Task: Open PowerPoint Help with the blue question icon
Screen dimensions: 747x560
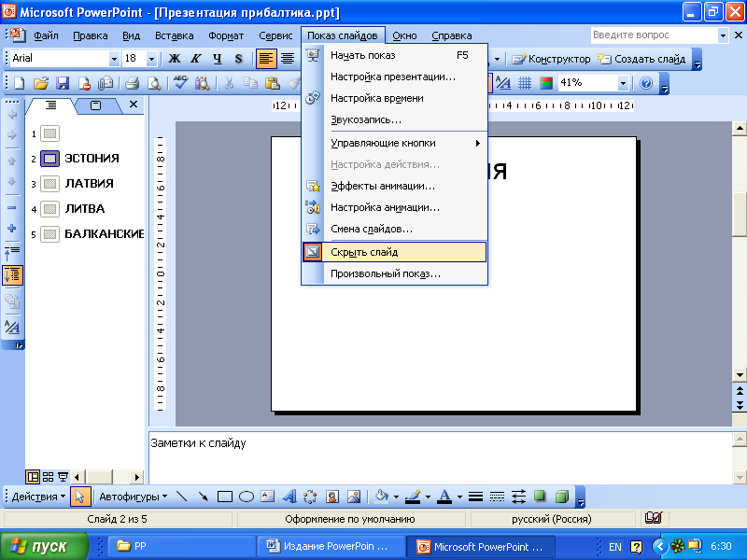Action: tap(646, 83)
